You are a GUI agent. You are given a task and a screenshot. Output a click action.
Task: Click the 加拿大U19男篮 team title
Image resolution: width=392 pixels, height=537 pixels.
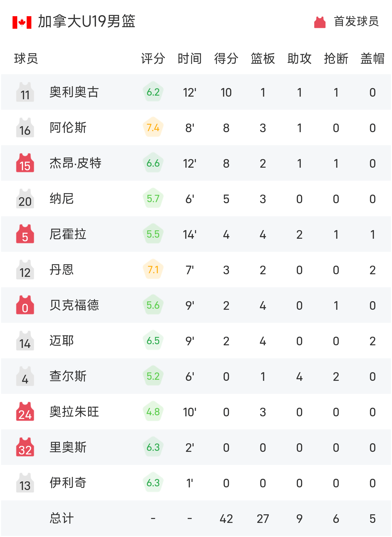[x=87, y=21]
